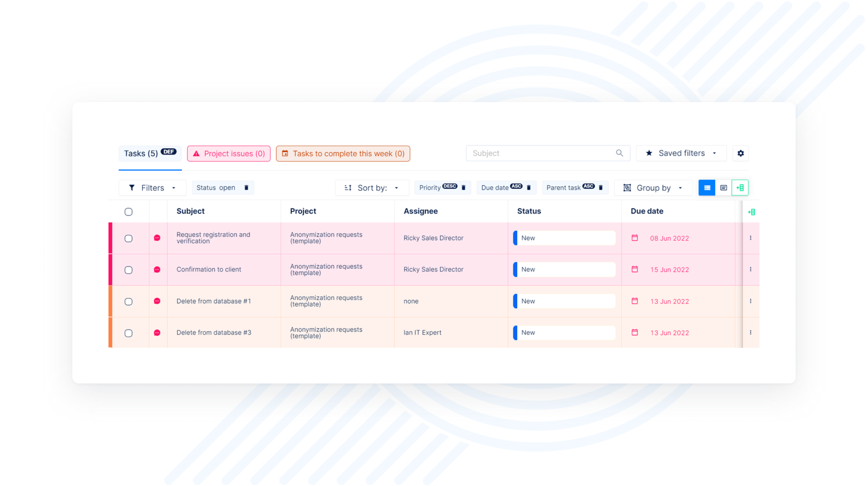The image size is (868, 486).
Task: Switch to compact list view icon
Action: [723, 187]
